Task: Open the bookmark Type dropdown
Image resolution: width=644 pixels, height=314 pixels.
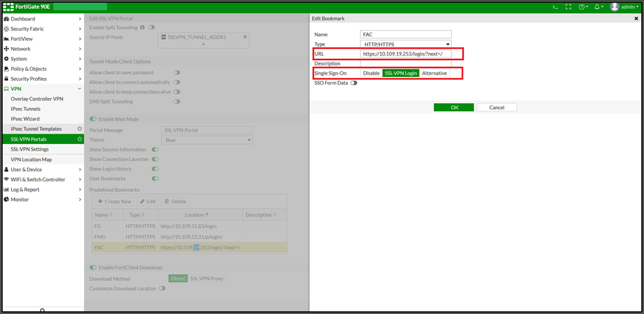Action: click(405, 44)
